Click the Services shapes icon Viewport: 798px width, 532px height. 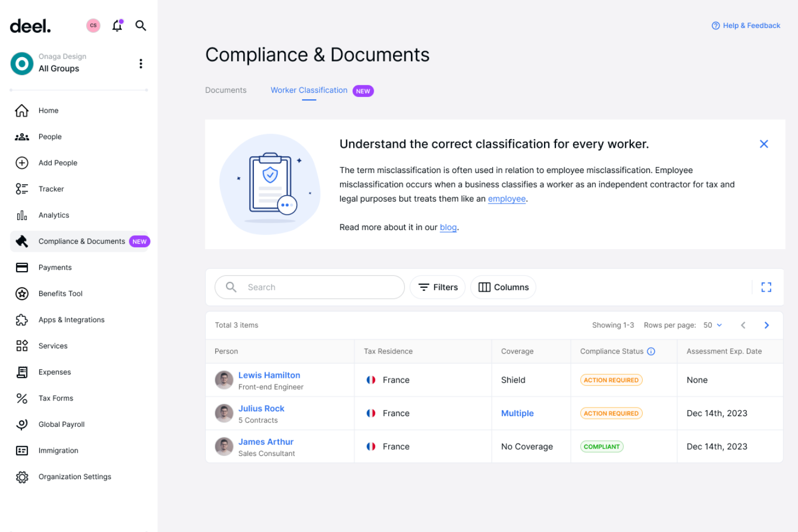point(22,346)
